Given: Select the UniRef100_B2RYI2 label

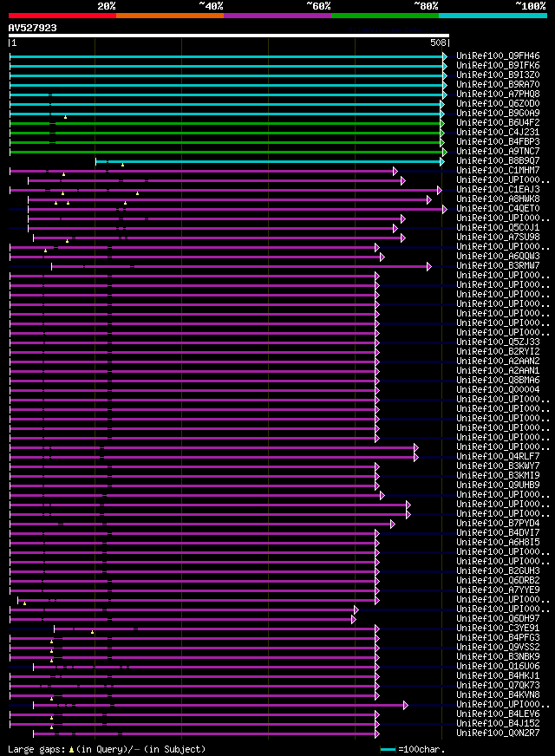Looking at the screenshot, I should [x=498, y=351].
